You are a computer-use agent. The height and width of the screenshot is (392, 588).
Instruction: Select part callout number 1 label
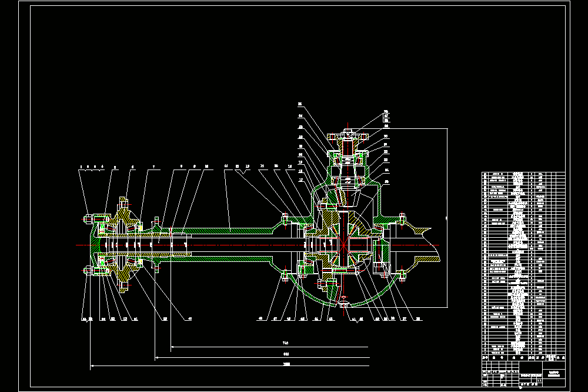click(x=81, y=167)
